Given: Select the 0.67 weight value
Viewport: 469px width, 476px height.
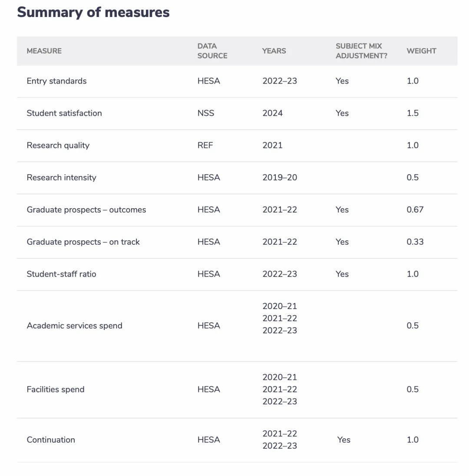Looking at the screenshot, I should click(415, 210).
